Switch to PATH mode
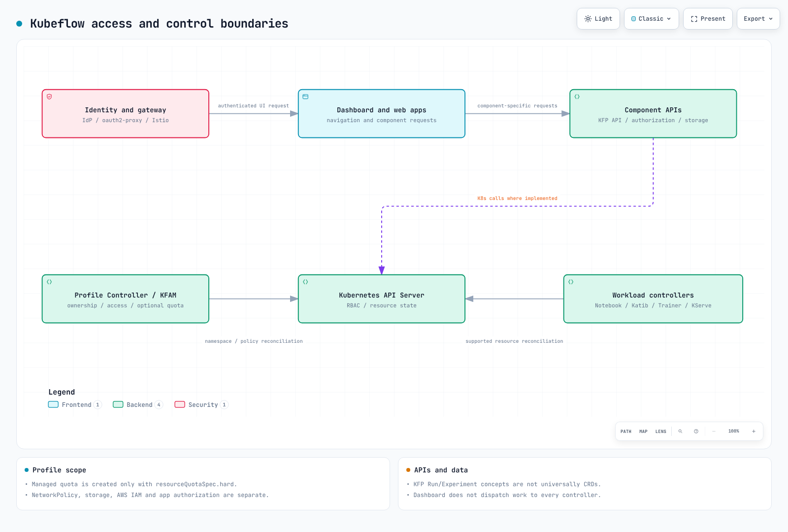 [x=626, y=432]
